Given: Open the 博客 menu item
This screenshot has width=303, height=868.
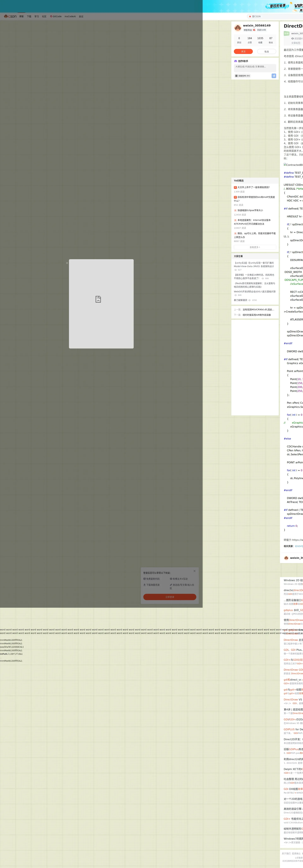Looking at the screenshot, I should click(22, 16).
